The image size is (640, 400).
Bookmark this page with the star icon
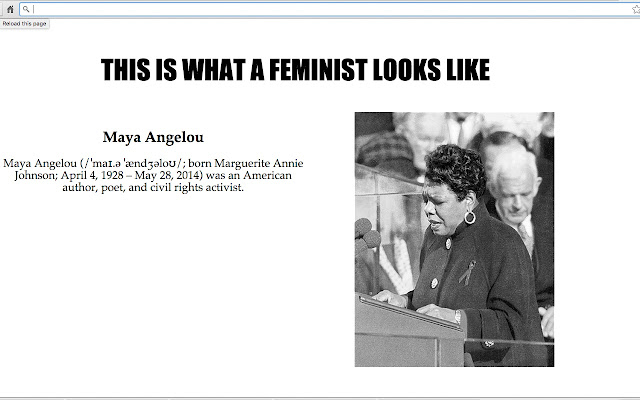[x=636, y=9]
